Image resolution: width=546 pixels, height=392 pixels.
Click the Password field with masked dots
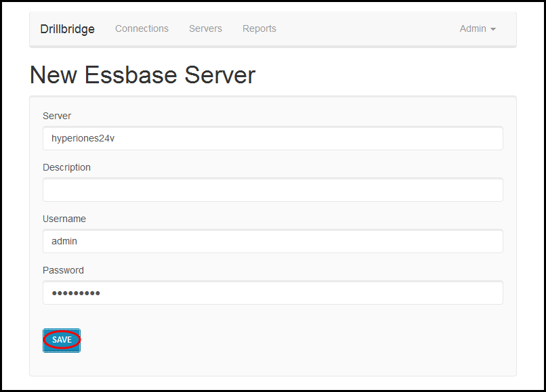[x=272, y=292]
